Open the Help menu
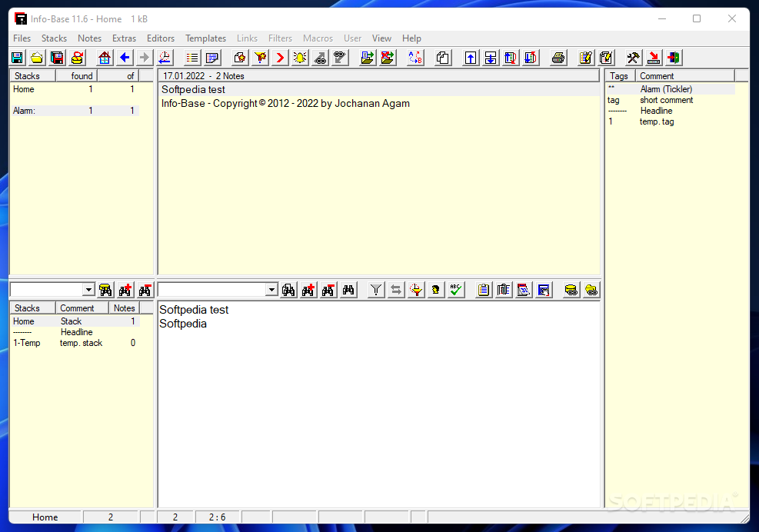This screenshot has height=532, width=759. coord(411,38)
